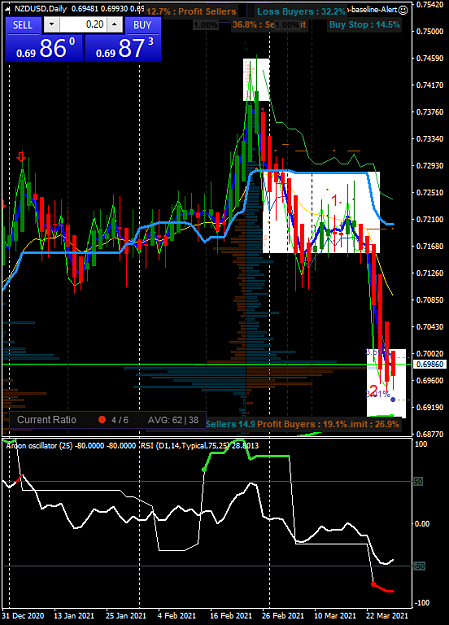The width and height of the screenshot is (449, 625).
Task: Click the 0.68770 price scale label
Action: point(429,434)
